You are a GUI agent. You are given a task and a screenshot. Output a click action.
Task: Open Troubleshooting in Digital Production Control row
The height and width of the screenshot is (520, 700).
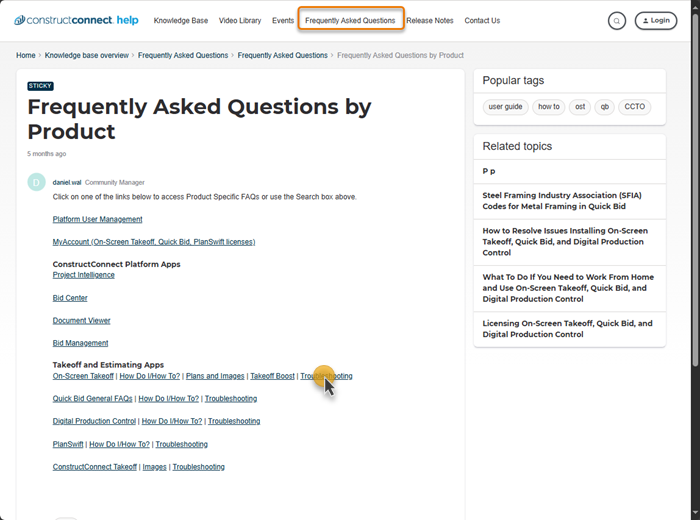[234, 421]
